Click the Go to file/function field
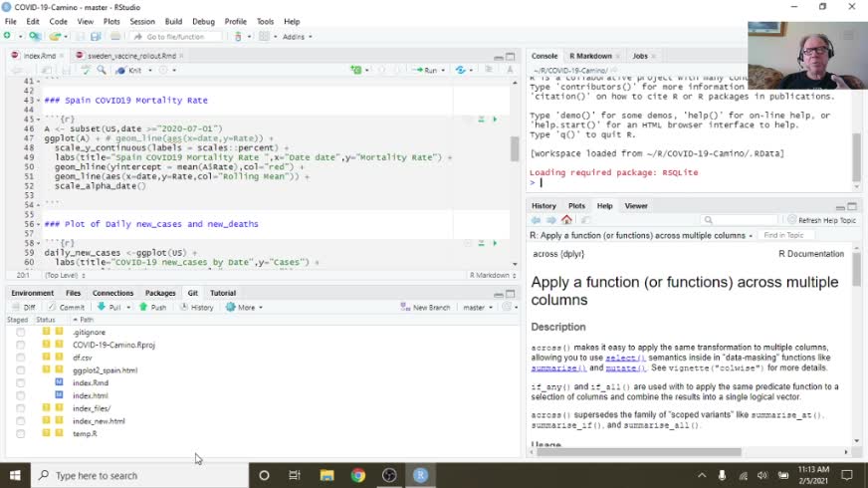This screenshot has height=488, width=868. 176,37
